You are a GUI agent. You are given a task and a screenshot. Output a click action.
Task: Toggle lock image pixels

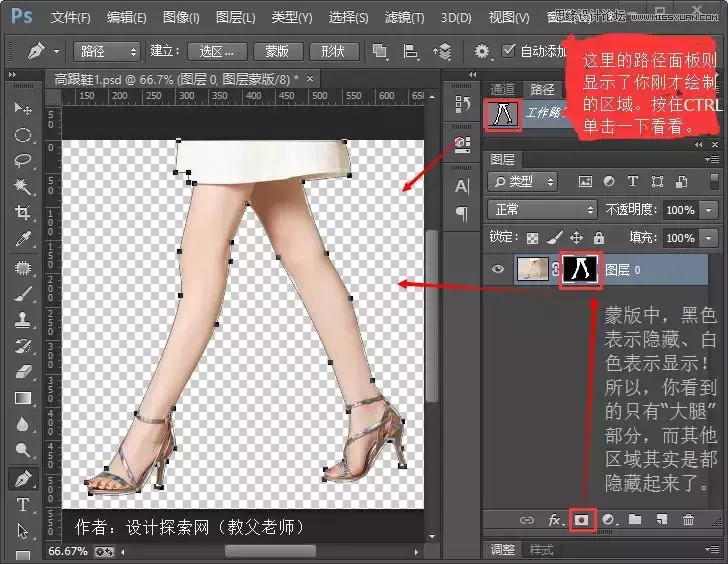(x=554, y=238)
